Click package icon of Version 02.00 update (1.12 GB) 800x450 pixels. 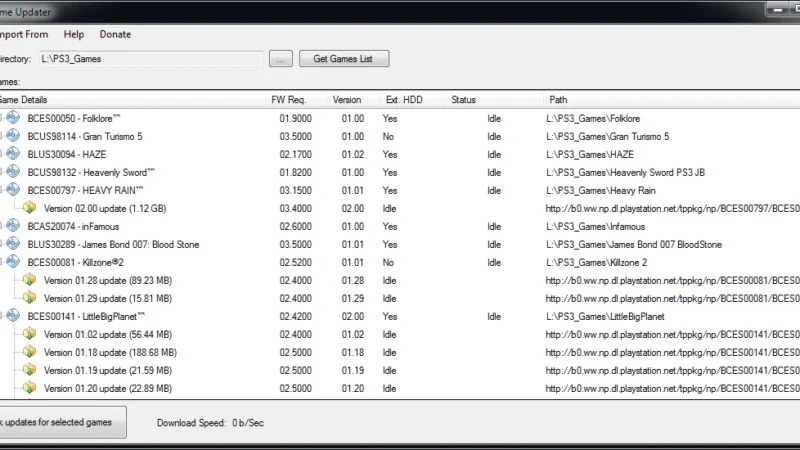pos(30,208)
